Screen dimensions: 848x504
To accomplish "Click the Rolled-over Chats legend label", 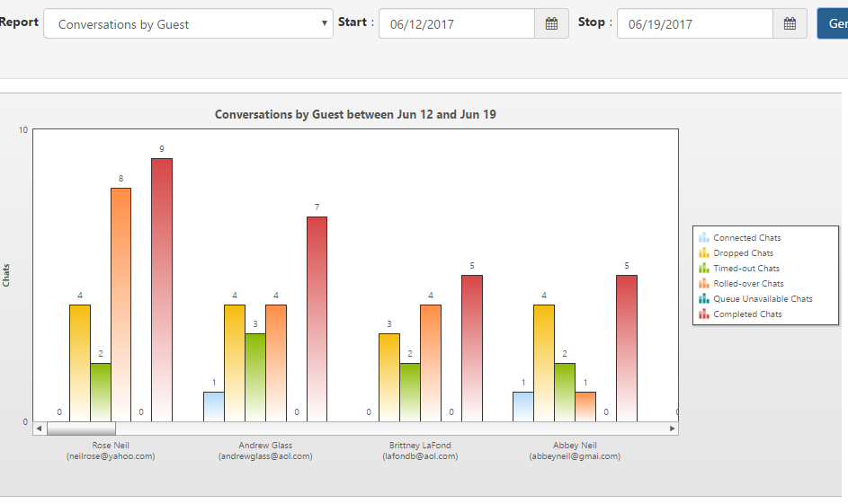I will pyautogui.click(x=748, y=284).
